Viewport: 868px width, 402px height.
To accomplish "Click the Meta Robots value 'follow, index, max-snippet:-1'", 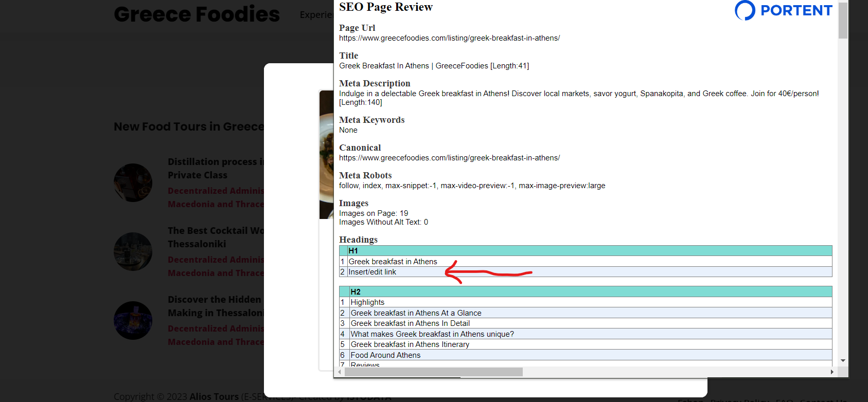I will tap(472, 186).
